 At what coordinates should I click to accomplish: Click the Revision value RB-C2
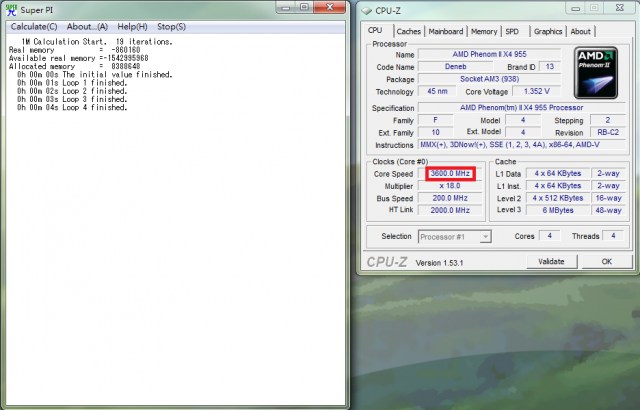point(608,133)
